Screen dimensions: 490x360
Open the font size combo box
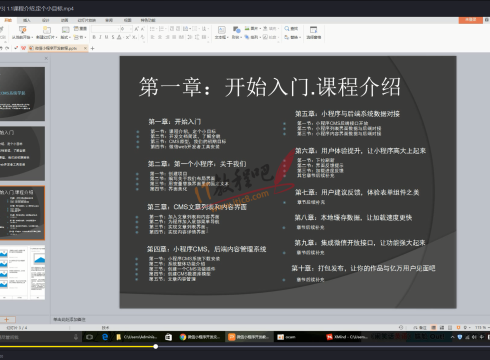pos(126,29)
